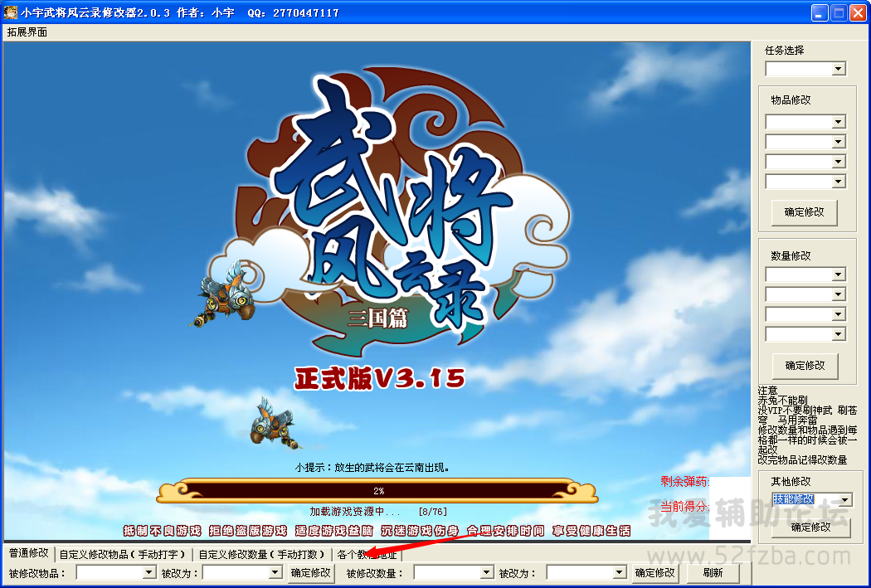Click 确定修改 in the 其他修改 group
Viewport: 871px width, 588px height.
point(810,527)
